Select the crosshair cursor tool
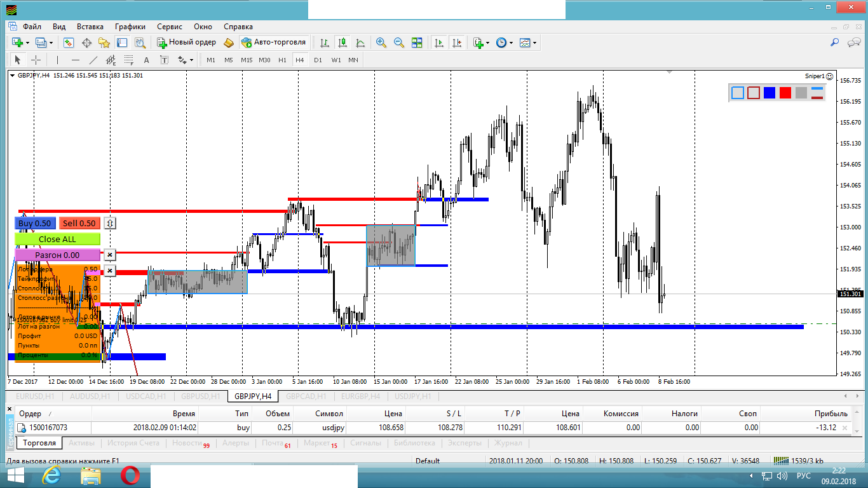This screenshot has height=488, width=868. [36, 60]
